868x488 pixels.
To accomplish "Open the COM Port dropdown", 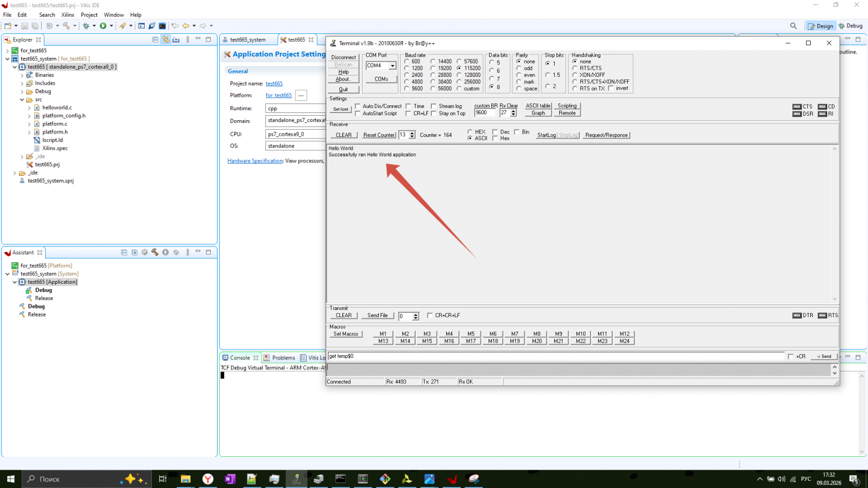I will 392,66.
